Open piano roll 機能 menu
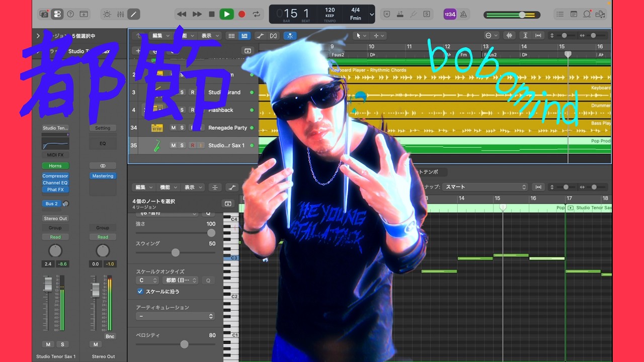Image resolution: width=644 pixels, height=362 pixels. tap(168, 187)
